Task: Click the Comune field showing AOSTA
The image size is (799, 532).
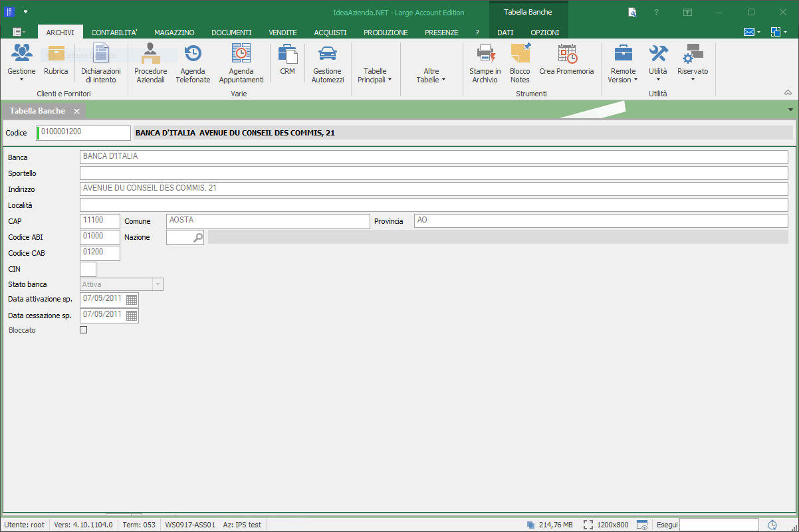Action: (268, 221)
